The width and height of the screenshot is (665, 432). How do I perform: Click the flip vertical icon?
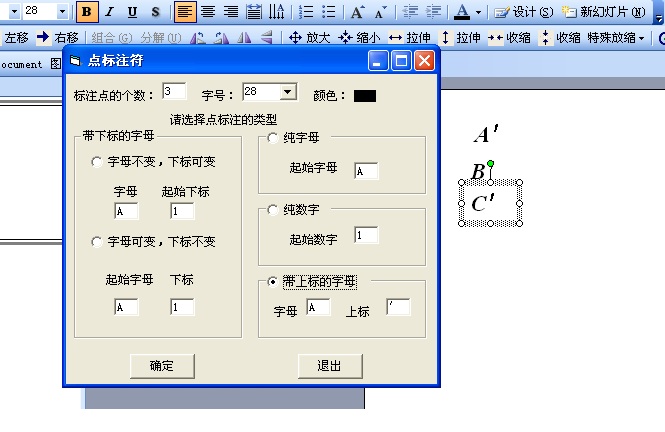267,38
